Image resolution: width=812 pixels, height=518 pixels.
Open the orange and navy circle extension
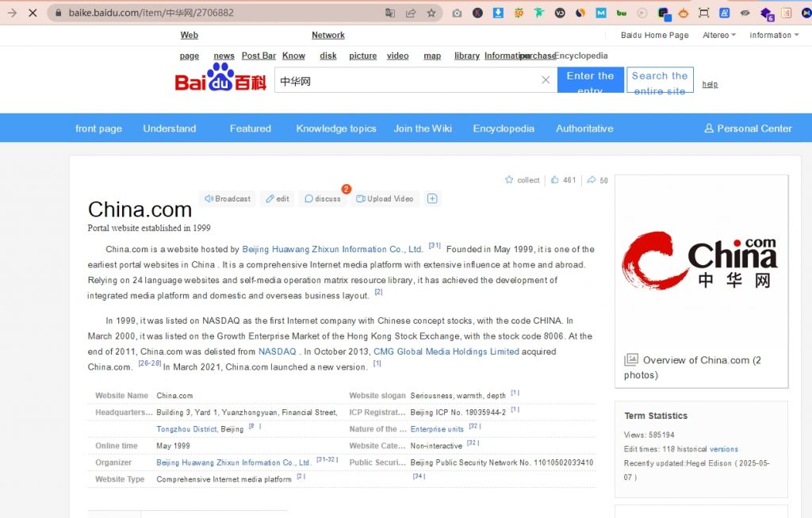click(580, 13)
